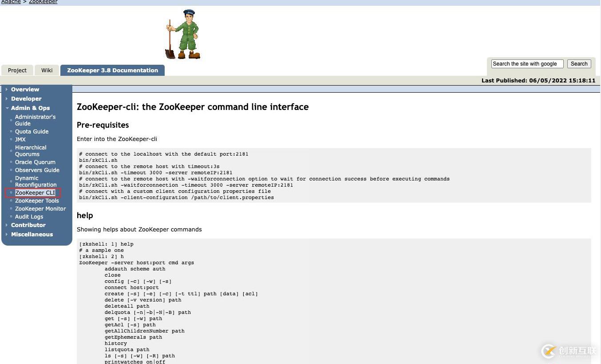The width and height of the screenshot is (601, 364).
Task: Click 'Showing helps about ZooKeeper commands' text
Action: (139, 230)
